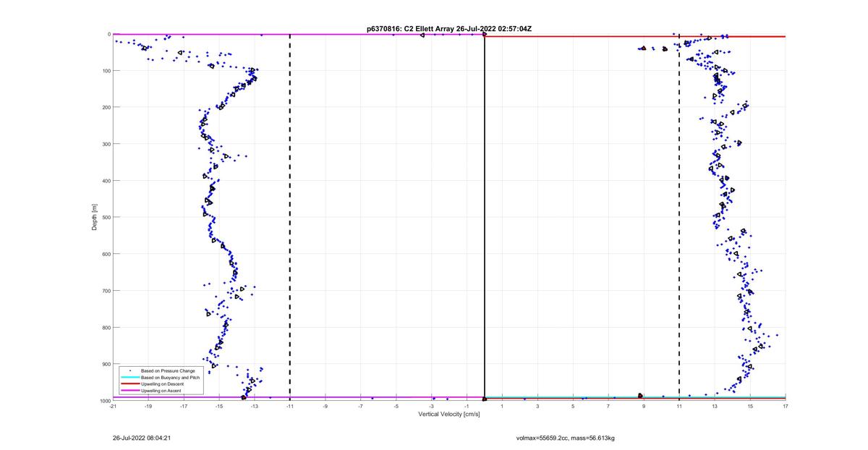Click depth-axis tick label '500'
Screen dimensions: 868x450
(x=106, y=217)
